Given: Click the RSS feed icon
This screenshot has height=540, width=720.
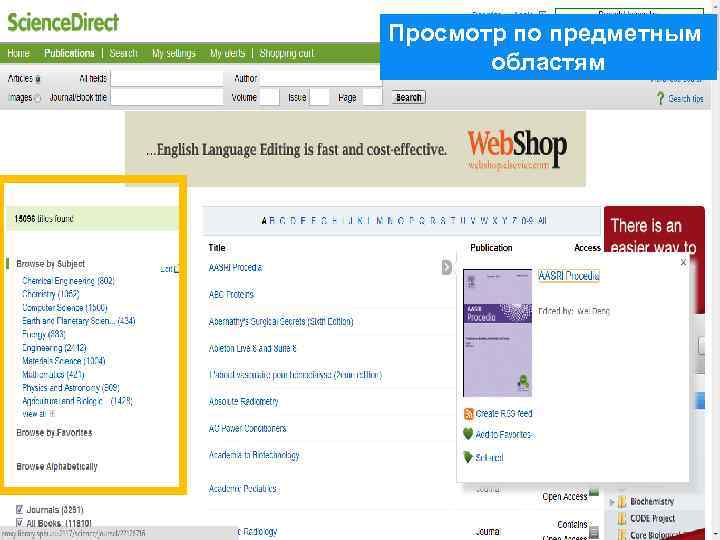Looking at the screenshot, I should [x=469, y=414].
